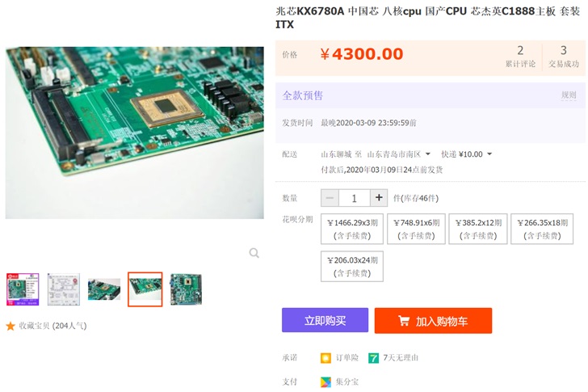Click the shopping cart icon on the orange button
Screen dimensions: 588x392
[404, 321]
